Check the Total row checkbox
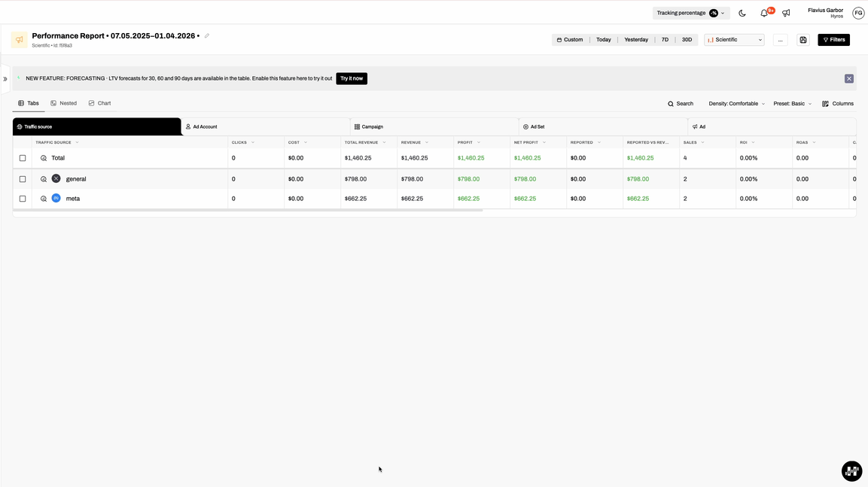 pyautogui.click(x=23, y=158)
